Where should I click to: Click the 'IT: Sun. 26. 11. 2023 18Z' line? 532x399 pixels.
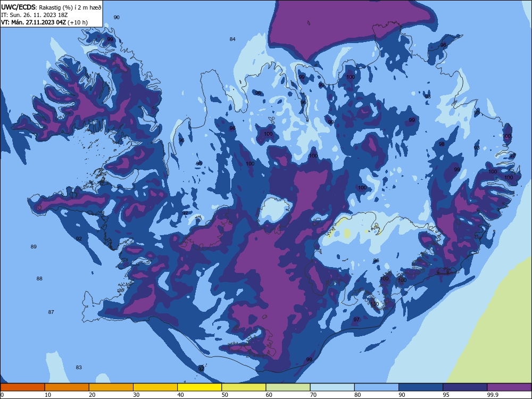click(x=34, y=14)
